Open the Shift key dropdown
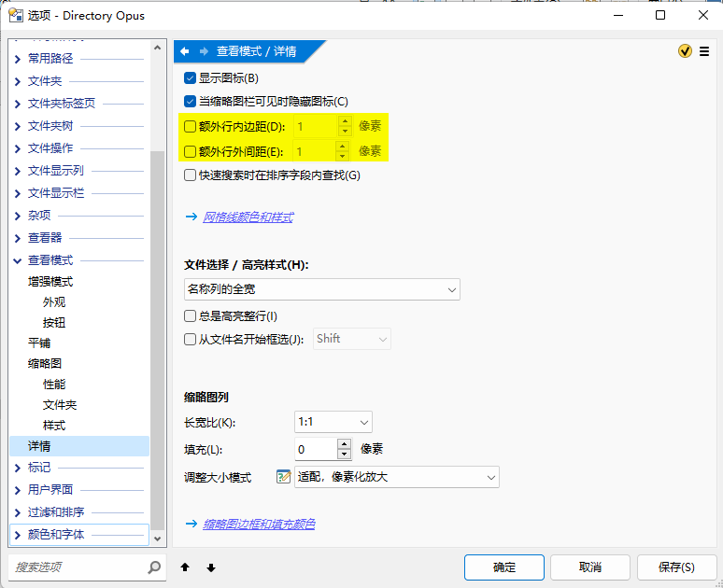The width and height of the screenshot is (723, 588). pos(352,339)
